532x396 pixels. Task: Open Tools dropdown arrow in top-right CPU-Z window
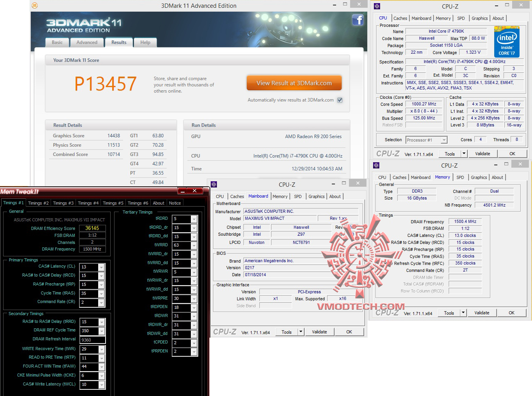[x=464, y=154]
